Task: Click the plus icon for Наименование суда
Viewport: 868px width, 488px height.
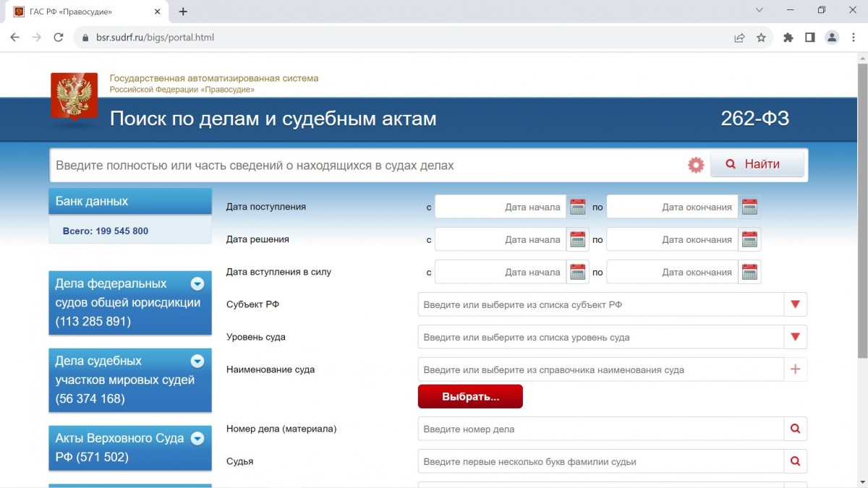Action: 796,369
